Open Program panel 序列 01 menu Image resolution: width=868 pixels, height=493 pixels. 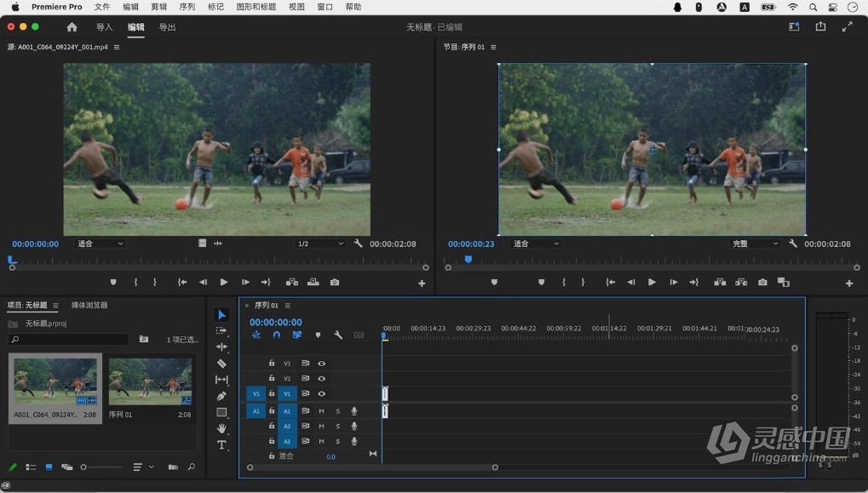(493, 47)
